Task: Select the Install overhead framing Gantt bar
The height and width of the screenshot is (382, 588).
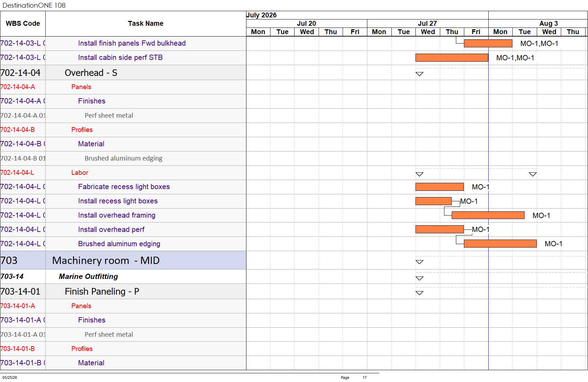Action: click(x=488, y=215)
